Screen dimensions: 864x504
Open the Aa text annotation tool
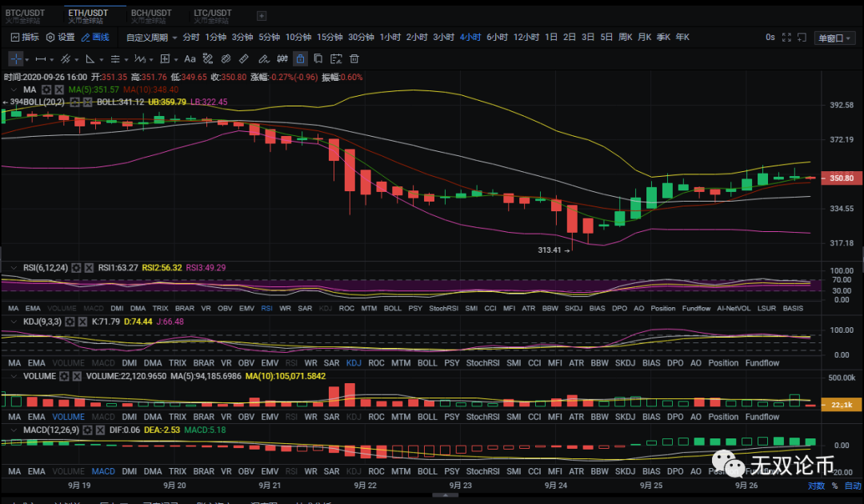click(190, 58)
